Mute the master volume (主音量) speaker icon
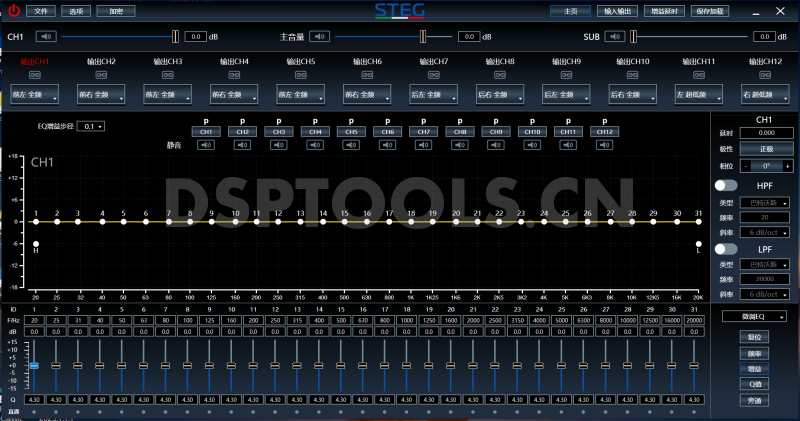Image resolution: width=800 pixels, height=421 pixels. 319,37
